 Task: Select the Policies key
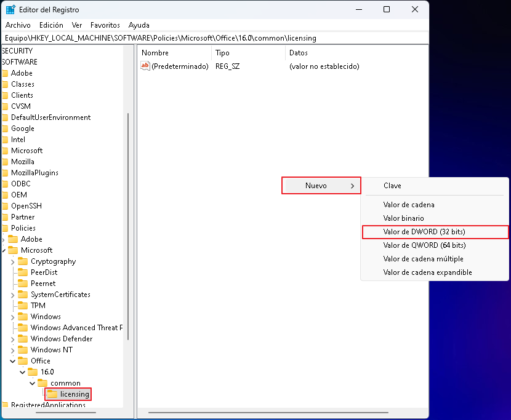[23, 228]
